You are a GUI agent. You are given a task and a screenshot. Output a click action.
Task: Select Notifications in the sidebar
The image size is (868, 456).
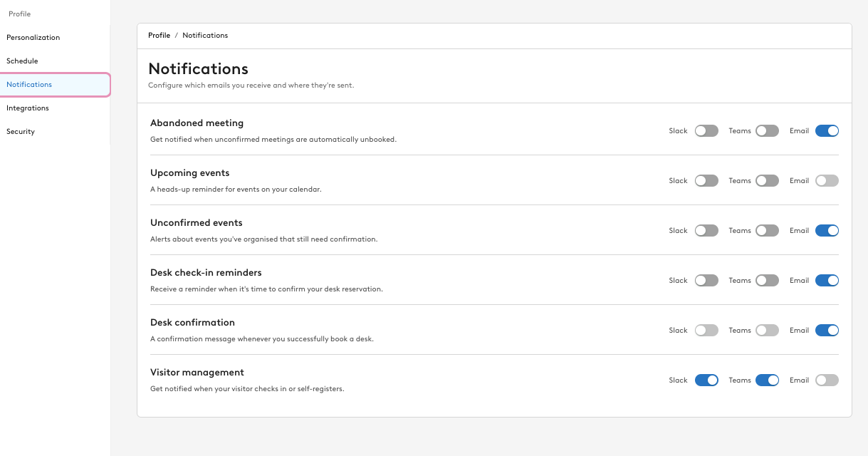point(29,84)
